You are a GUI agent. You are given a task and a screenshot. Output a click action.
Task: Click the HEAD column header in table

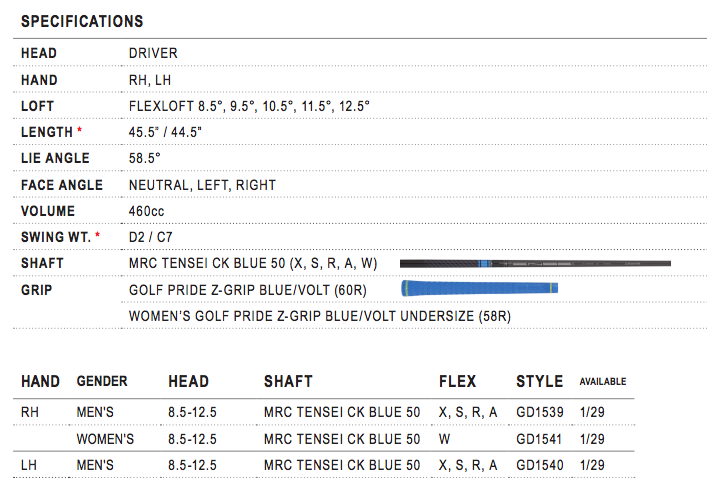188,381
